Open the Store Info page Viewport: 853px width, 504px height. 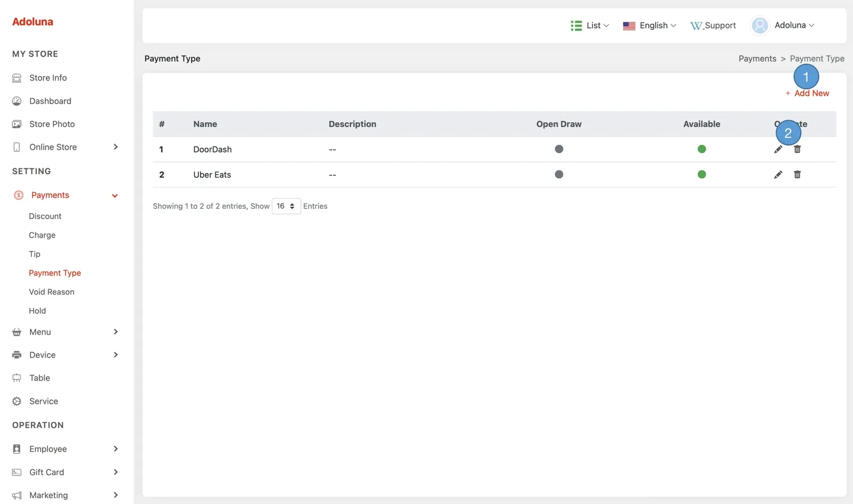coord(48,78)
